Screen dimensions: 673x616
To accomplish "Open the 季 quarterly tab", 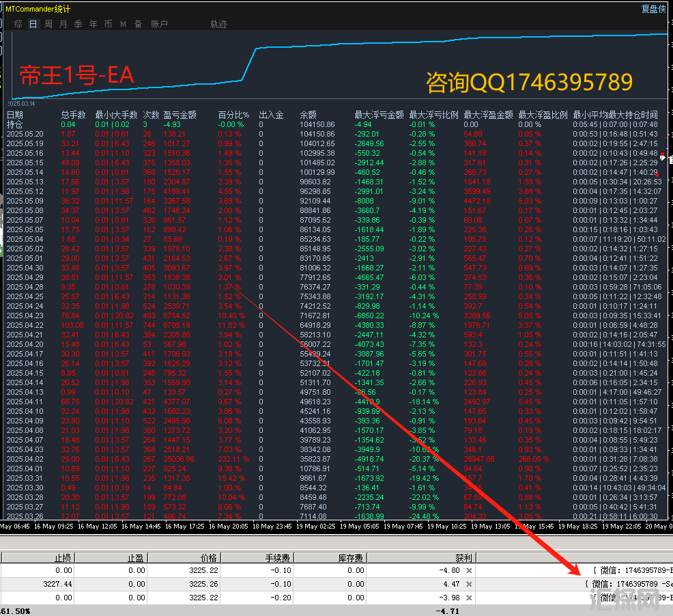I will click(x=78, y=24).
